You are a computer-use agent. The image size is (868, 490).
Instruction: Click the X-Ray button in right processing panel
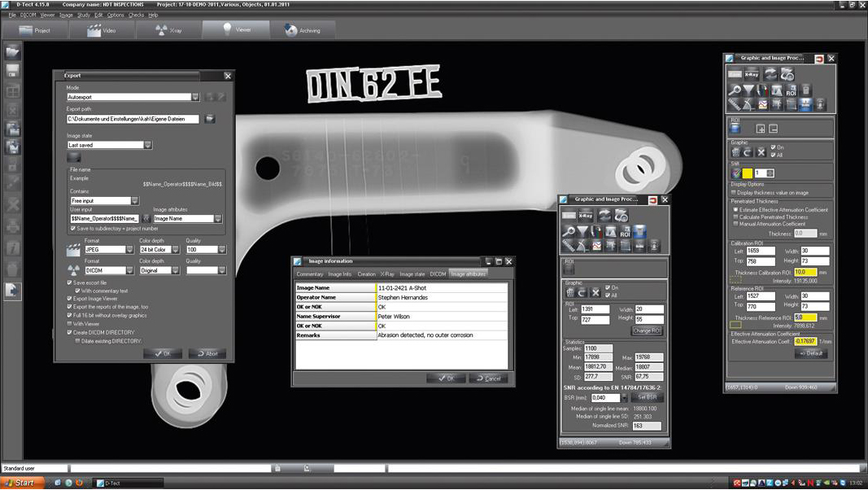[752, 75]
